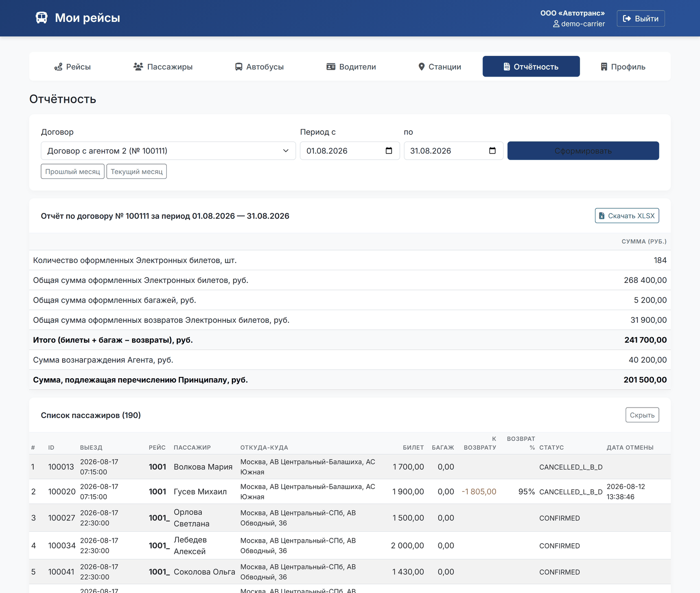Expand the Договор contract dropdown
The width and height of the screenshot is (700, 593).
point(168,150)
